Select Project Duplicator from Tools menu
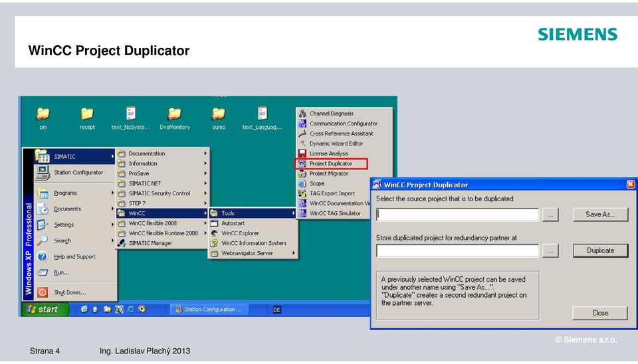 (331, 163)
